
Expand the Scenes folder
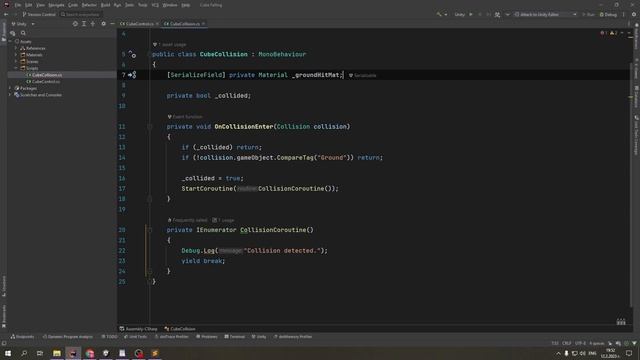click(16, 61)
